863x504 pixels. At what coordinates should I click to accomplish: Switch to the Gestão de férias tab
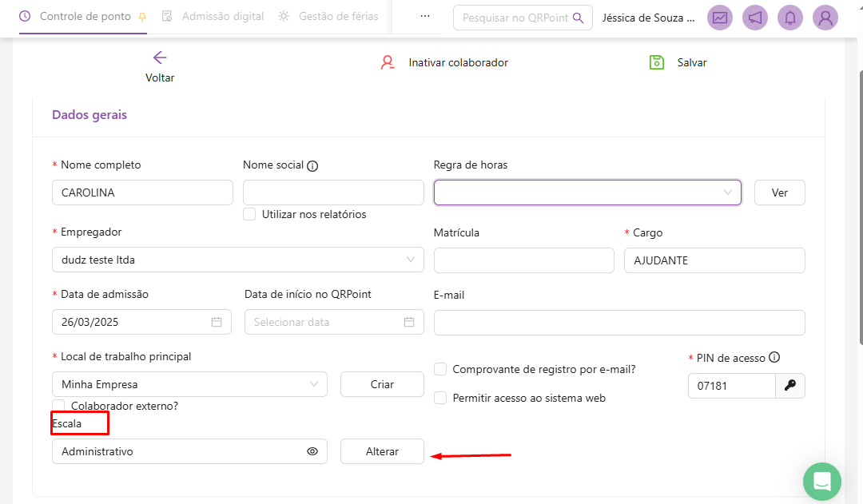(329, 16)
